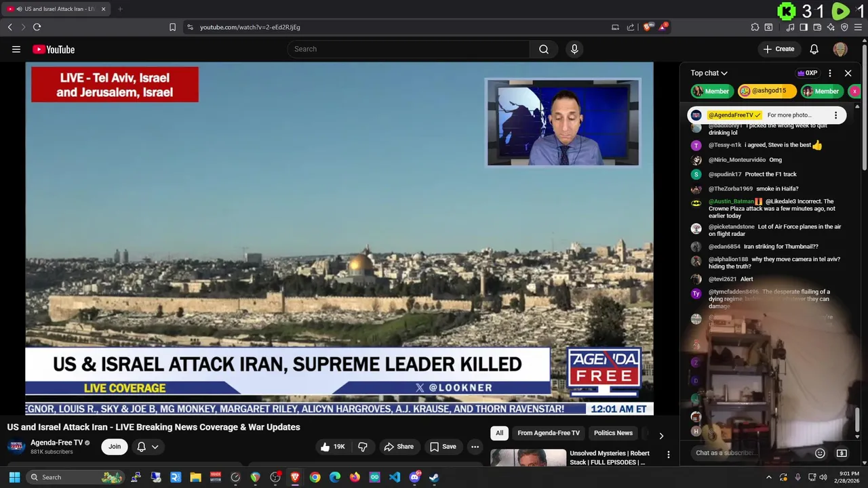
Task: Open the browser main menu
Action: pyautogui.click(x=858, y=27)
